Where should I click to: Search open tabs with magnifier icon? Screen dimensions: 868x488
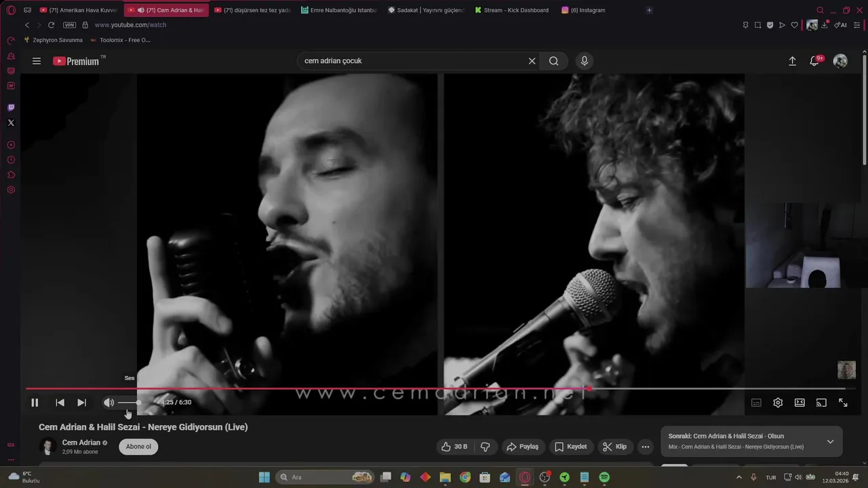tap(820, 10)
